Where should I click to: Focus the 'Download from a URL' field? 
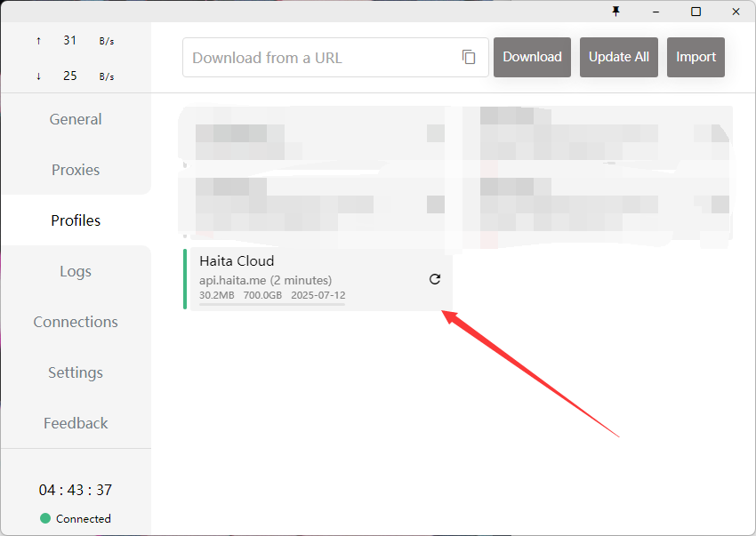[320, 58]
